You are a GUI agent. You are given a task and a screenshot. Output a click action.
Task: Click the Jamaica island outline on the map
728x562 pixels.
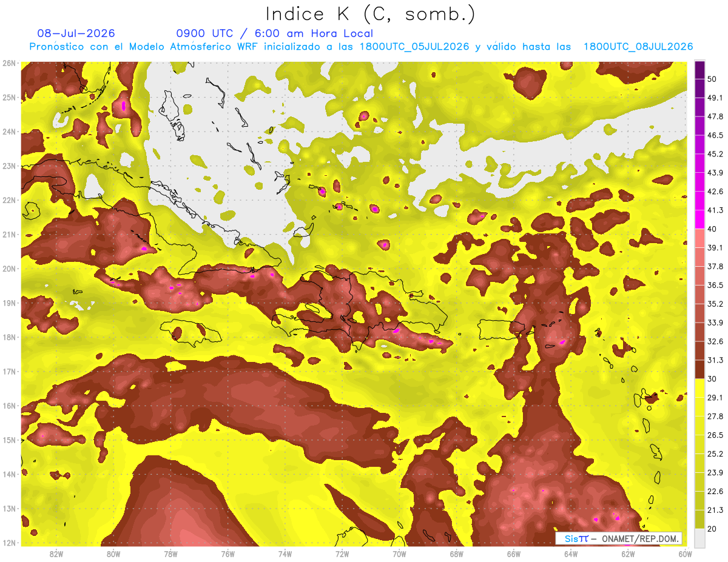click(x=190, y=332)
